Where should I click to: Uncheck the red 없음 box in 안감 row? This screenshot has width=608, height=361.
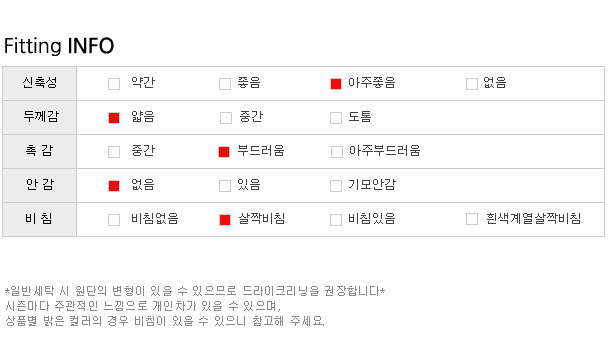click(114, 186)
